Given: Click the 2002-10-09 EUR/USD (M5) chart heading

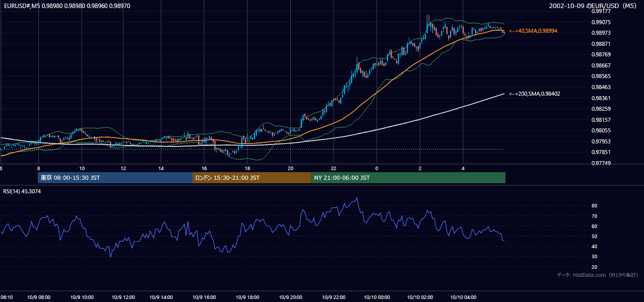Looking at the screenshot, I should 593,6.
